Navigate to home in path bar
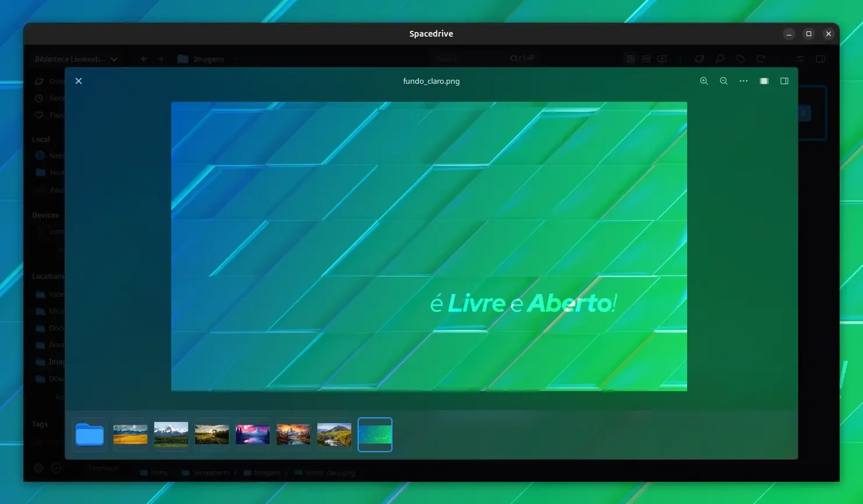The image size is (863, 504). coord(154,473)
